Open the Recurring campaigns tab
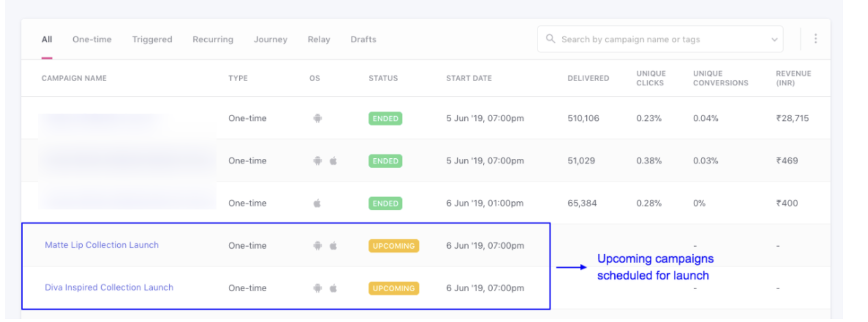The height and width of the screenshot is (322, 868). (213, 39)
